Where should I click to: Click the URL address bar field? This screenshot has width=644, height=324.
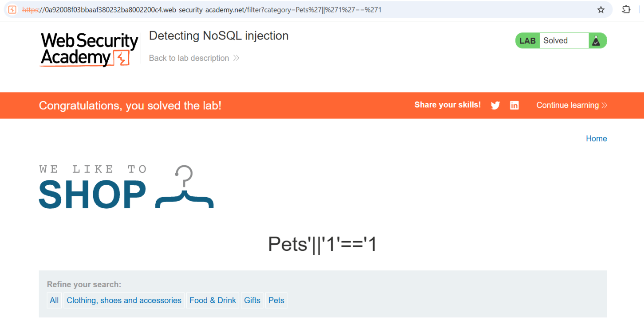coord(306,10)
